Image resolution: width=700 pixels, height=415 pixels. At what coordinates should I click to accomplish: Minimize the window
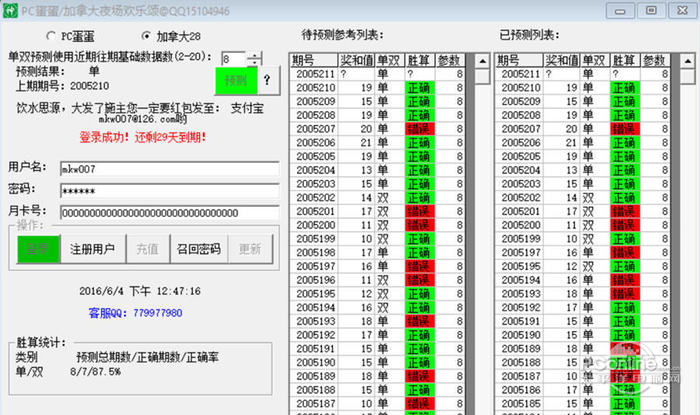click(620, 11)
